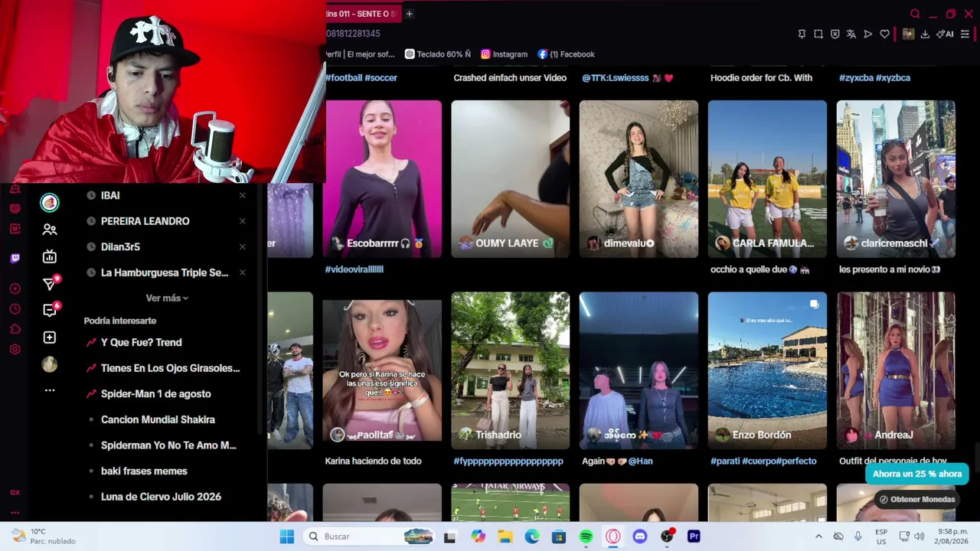
Task: Select recent search Dilan3r5
Action: click(120, 246)
